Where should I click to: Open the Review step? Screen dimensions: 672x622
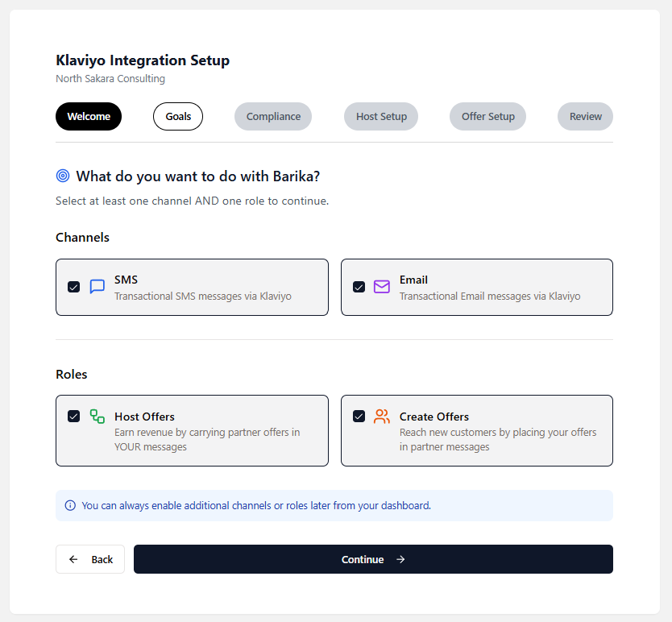coord(585,116)
